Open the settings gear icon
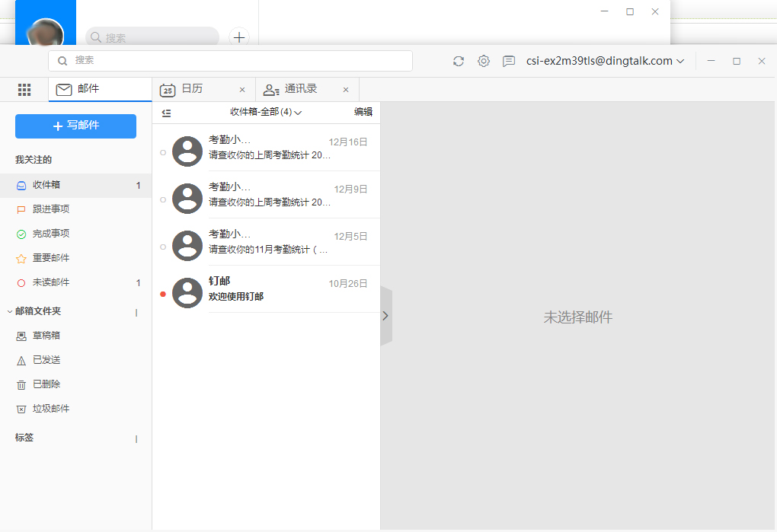777x532 pixels. pyautogui.click(x=484, y=61)
